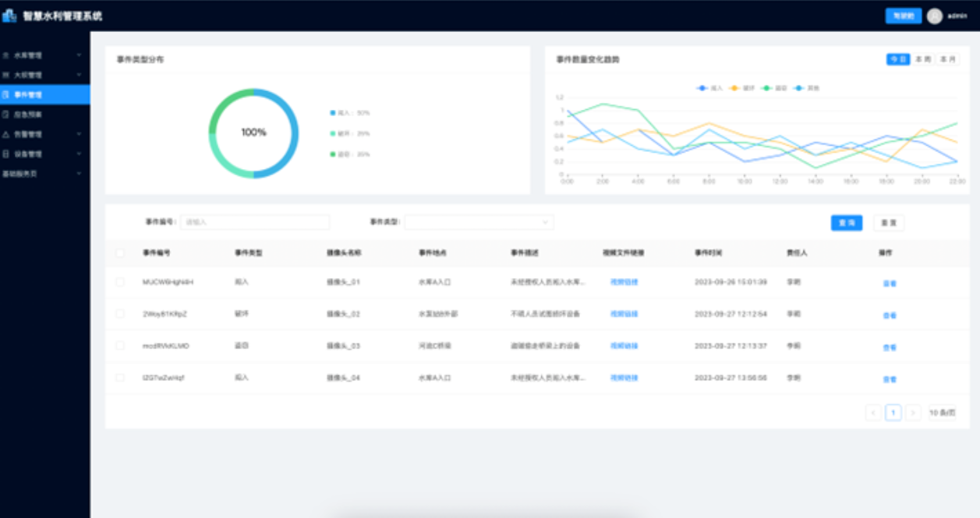
Task: Click the 智慧水利管理系统 logo icon
Action: point(10,16)
